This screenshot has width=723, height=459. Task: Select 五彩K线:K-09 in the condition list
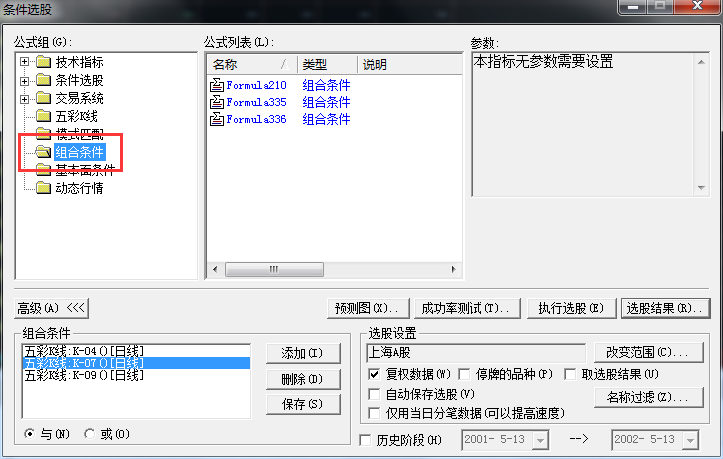pos(85,377)
